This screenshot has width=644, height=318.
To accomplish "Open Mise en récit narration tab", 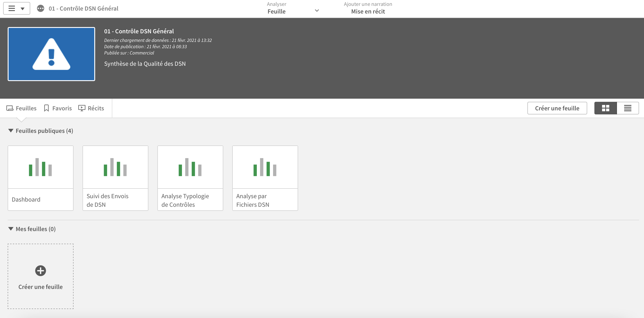I will [368, 11].
